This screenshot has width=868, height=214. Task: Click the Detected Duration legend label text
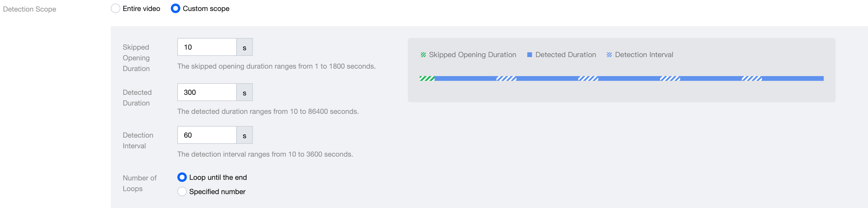tap(565, 55)
